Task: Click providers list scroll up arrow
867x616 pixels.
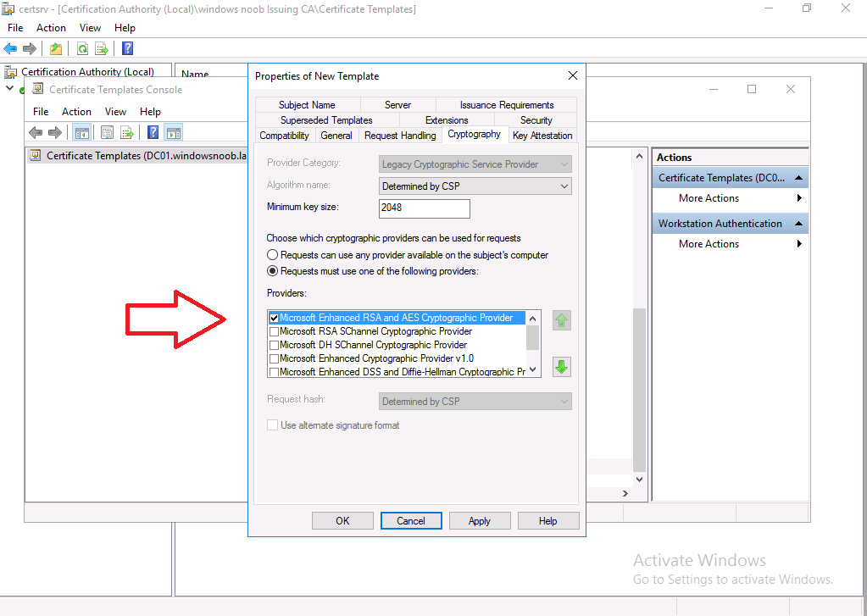Action: coord(532,319)
